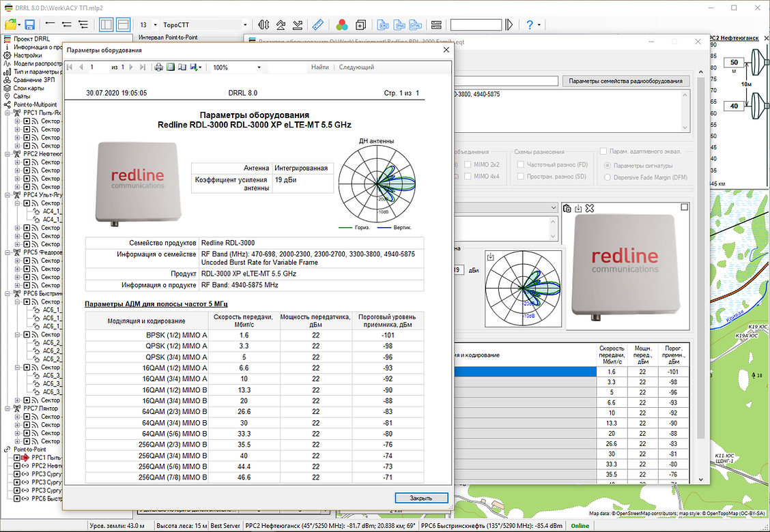Click the double-up-arrows toolbar icon

tap(281, 25)
